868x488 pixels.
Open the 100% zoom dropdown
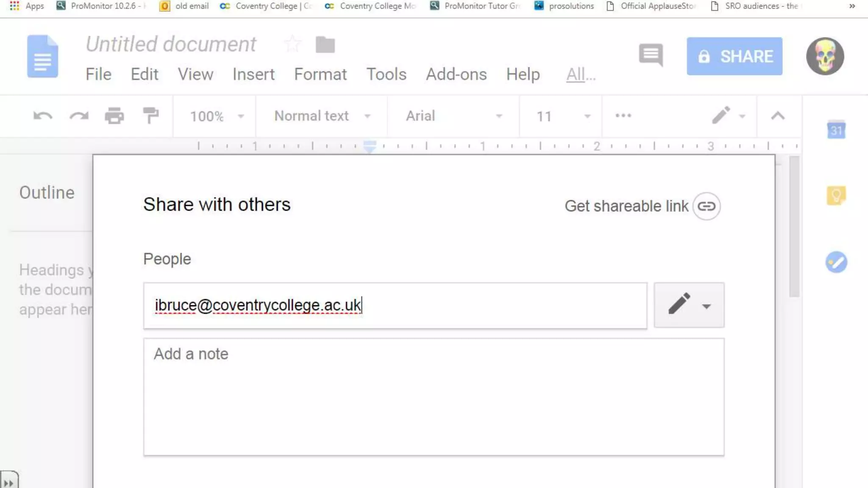(216, 116)
